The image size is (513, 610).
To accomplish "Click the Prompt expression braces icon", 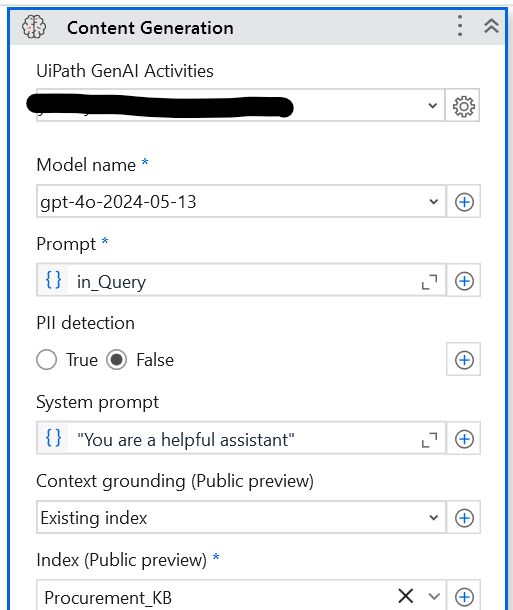I will tap(53, 280).
